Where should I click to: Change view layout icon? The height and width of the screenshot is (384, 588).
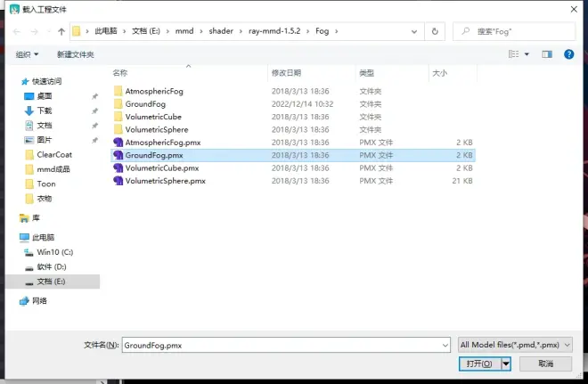(x=513, y=54)
